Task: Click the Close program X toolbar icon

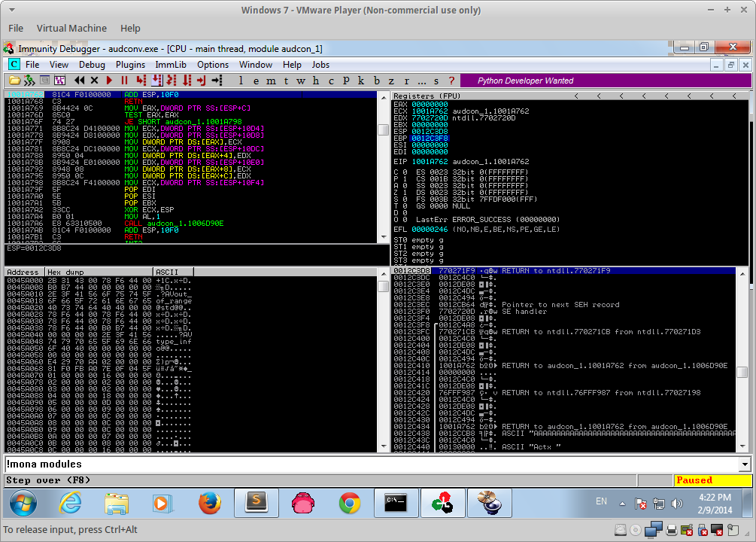Action: pyautogui.click(x=94, y=81)
